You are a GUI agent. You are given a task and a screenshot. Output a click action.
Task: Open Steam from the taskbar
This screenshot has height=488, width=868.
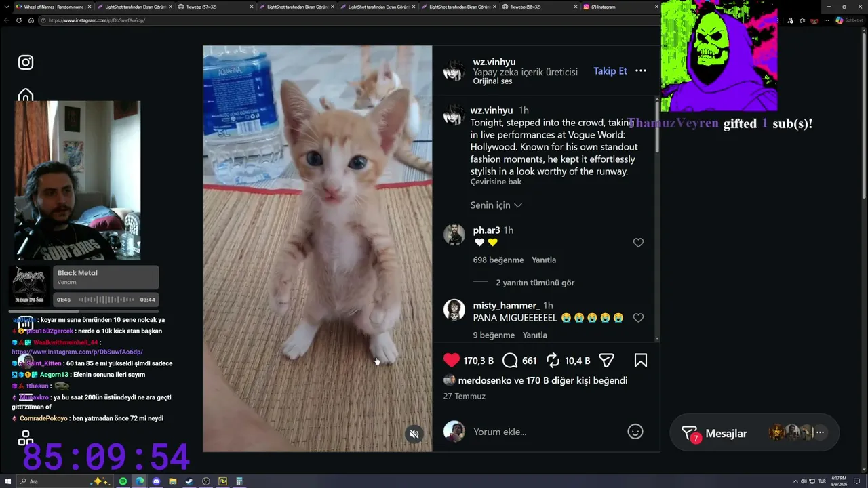tap(189, 481)
